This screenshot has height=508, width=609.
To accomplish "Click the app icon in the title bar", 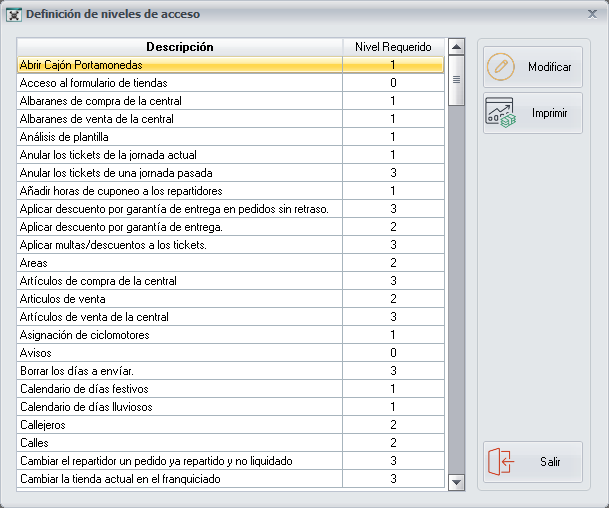I will tap(14, 14).
